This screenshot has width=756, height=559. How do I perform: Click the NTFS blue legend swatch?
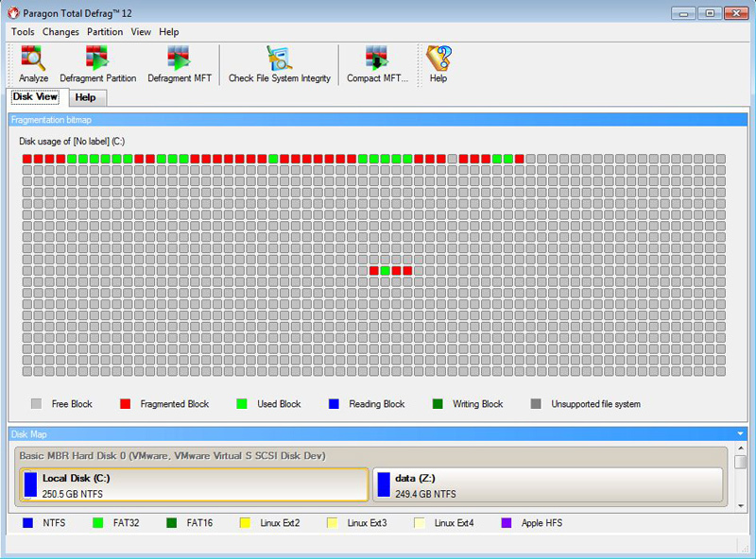[28, 523]
